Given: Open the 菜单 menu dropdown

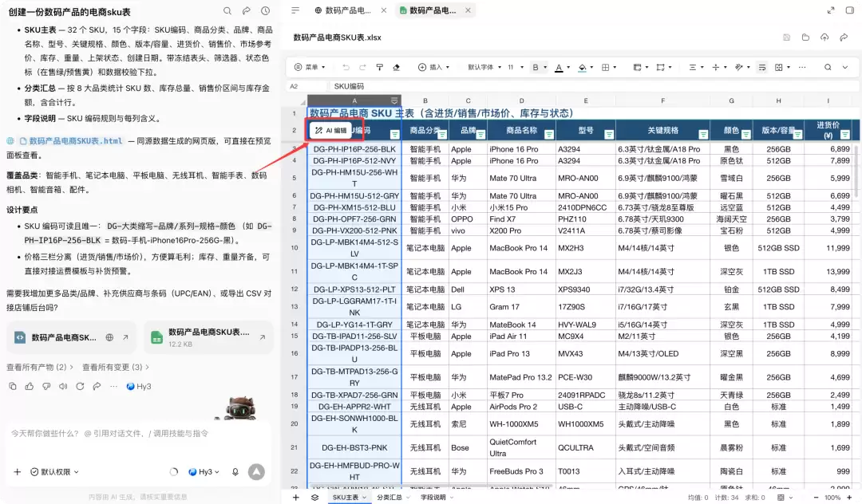Looking at the screenshot, I should [x=310, y=67].
